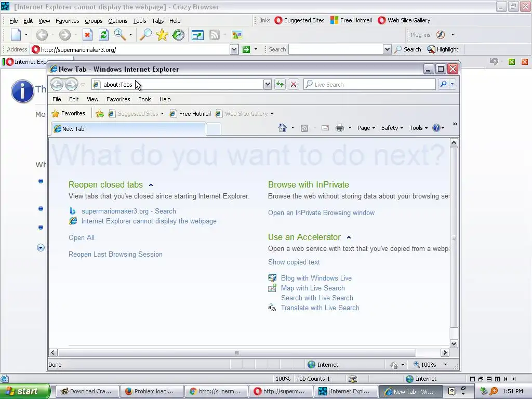Click the Plug-ins icon in Crazy Browser
The image size is (532, 399).
pyautogui.click(x=441, y=35)
